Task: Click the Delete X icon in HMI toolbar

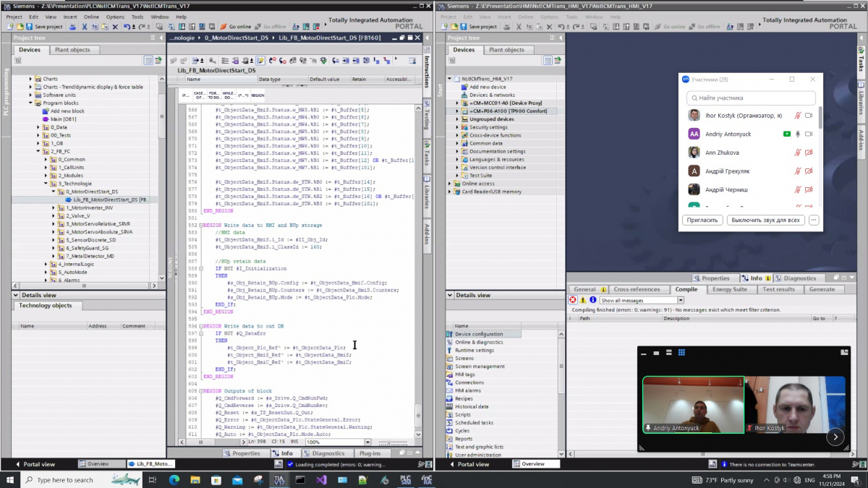Action: pyautogui.click(x=550, y=27)
